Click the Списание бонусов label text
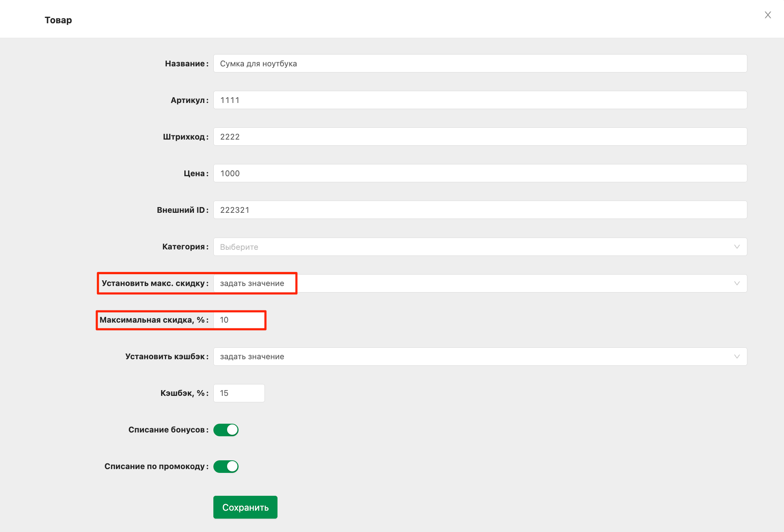Screen dimensions: 784x532 167,430
